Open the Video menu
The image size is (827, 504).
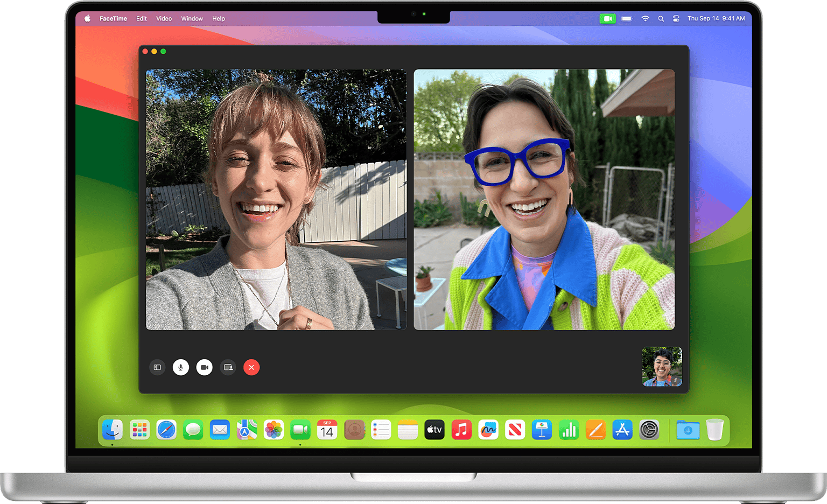tap(164, 18)
